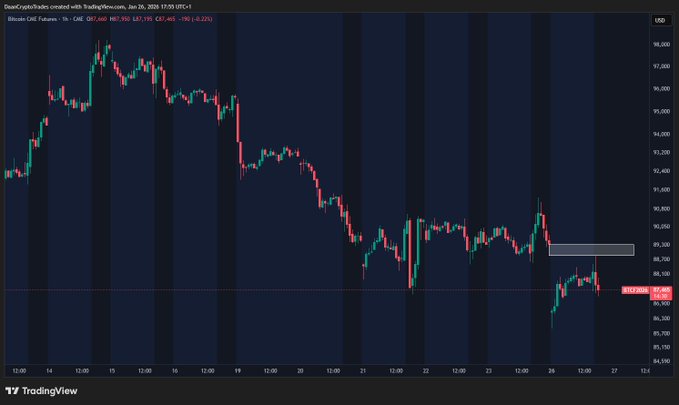Image resolution: width=679 pixels, height=405 pixels.
Task: Click the 86,300 price axis label
Action: pyautogui.click(x=661, y=318)
